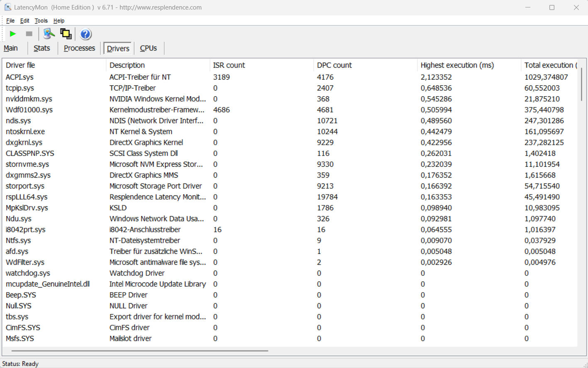Image resolution: width=588 pixels, height=368 pixels.
Task: Start monitoring with the green play icon
Action: 13,34
